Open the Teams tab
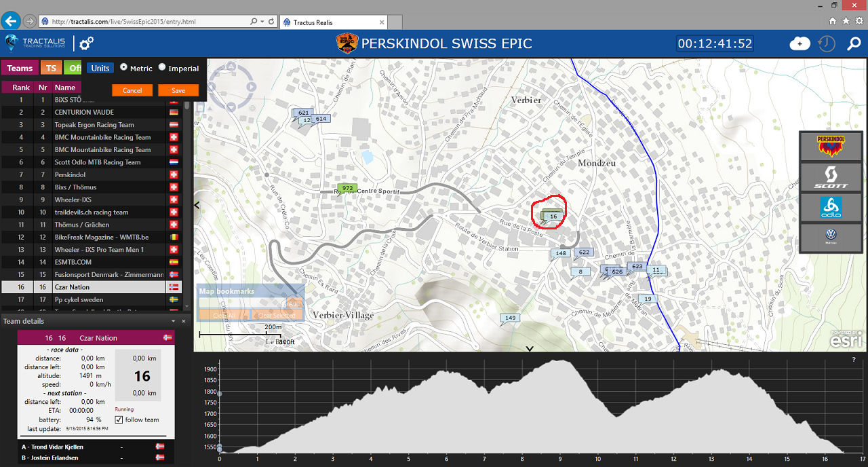Viewport: 868px width, 467px height. point(20,68)
